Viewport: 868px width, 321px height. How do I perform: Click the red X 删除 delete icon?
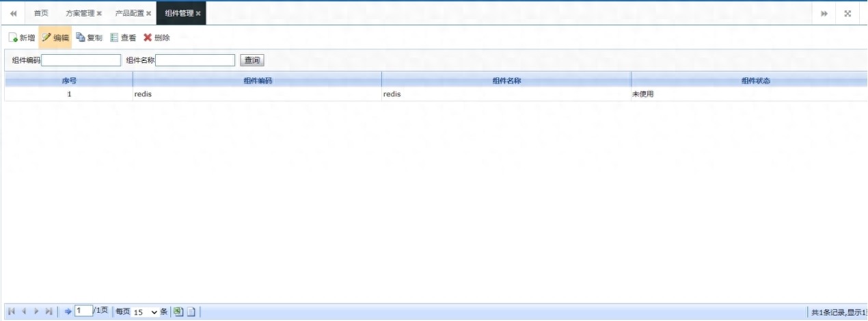pos(148,38)
